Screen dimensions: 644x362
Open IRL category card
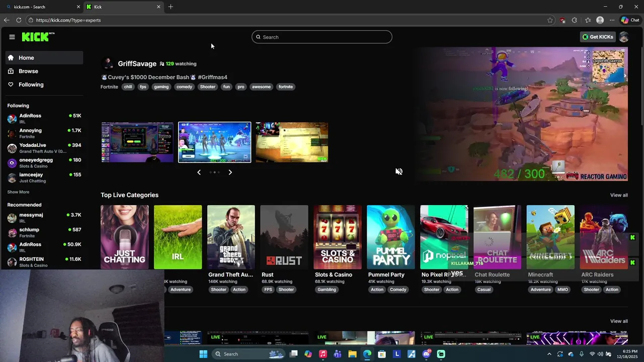pyautogui.click(x=178, y=237)
